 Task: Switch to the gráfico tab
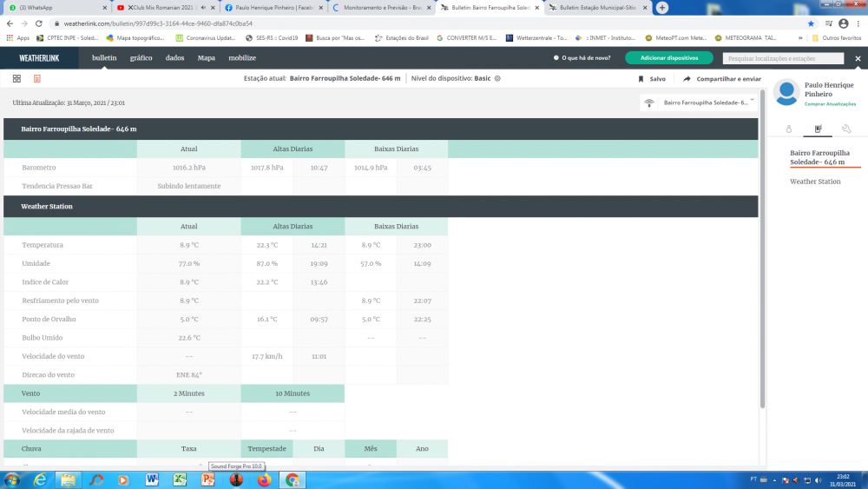coord(141,57)
